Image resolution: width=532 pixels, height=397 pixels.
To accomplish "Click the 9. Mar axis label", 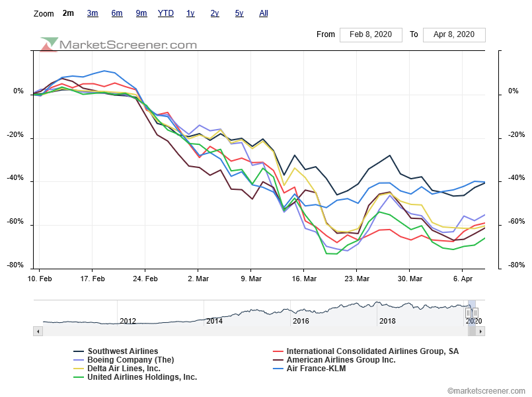I will tap(251, 279).
